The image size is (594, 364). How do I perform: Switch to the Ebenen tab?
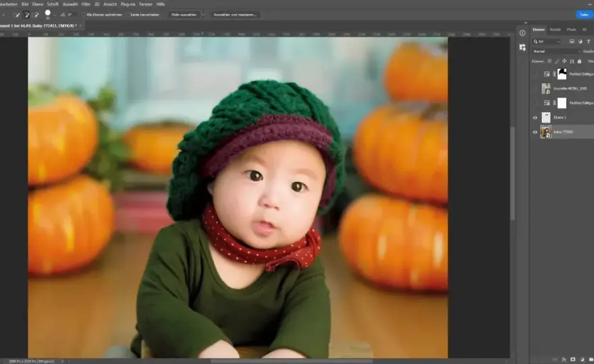539,30
